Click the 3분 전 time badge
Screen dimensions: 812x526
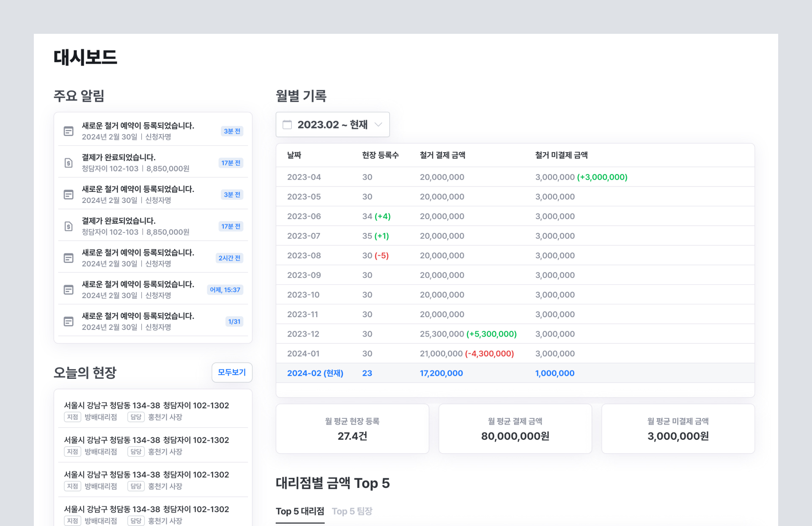(232, 131)
